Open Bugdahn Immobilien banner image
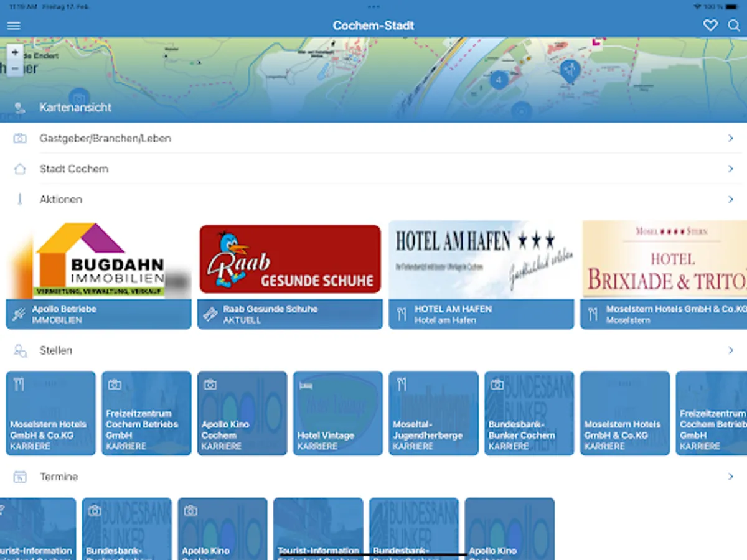 (99, 260)
